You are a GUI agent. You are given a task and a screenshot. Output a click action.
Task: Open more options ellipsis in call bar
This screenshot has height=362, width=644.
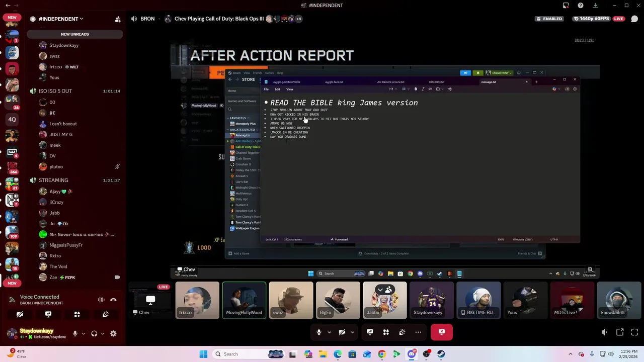(x=418, y=332)
